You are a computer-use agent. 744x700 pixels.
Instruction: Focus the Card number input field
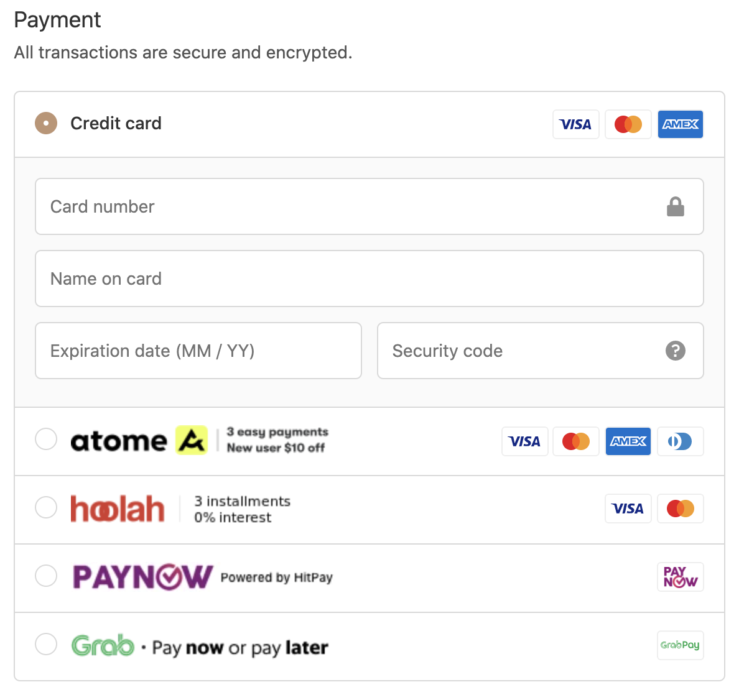coord(369,207)
